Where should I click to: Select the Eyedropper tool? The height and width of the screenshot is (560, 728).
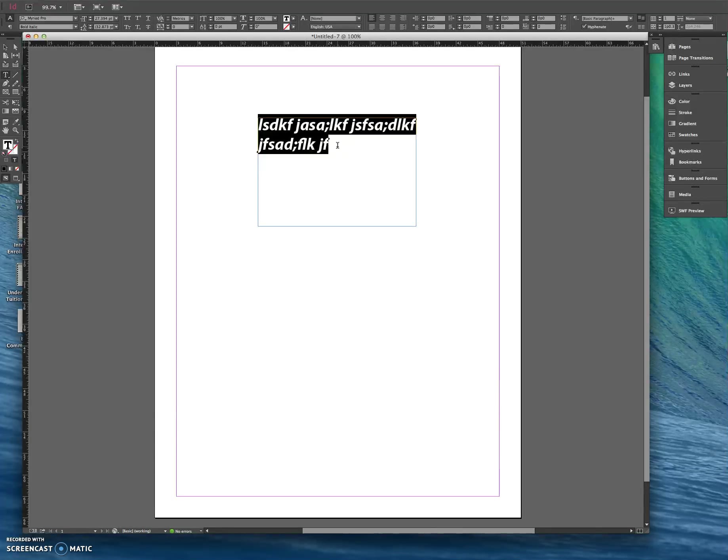pos(15,122)
